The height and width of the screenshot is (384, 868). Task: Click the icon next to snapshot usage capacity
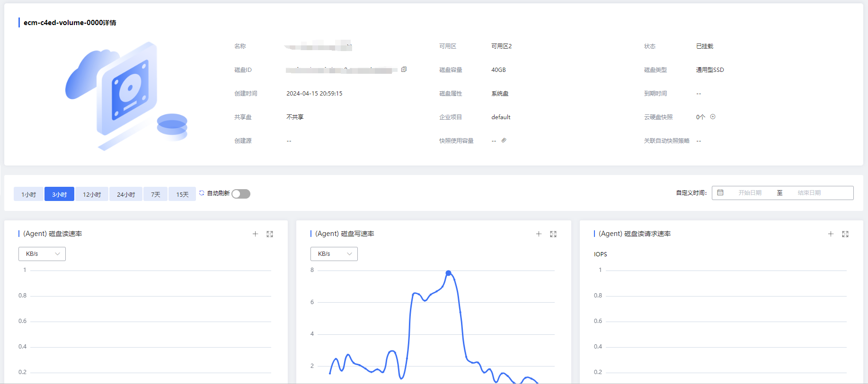504,140
